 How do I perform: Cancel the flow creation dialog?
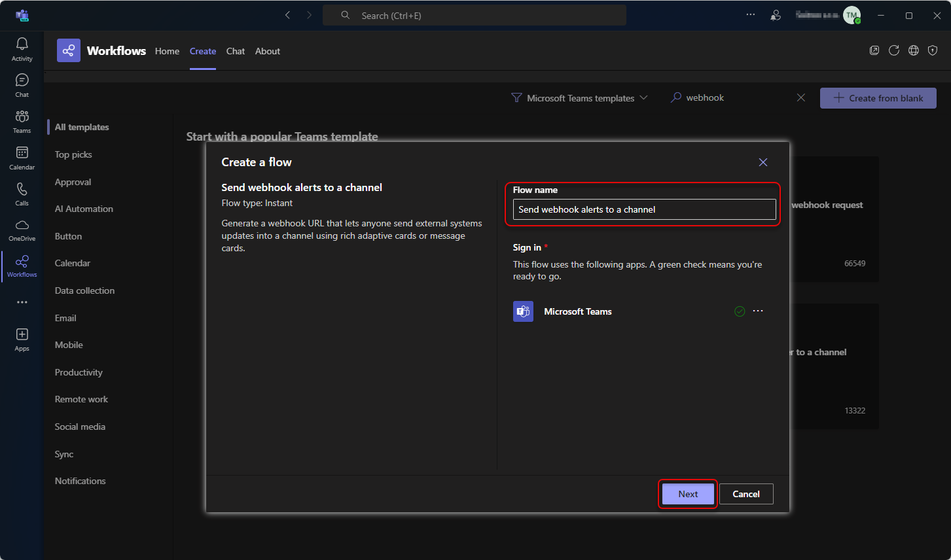(745, 494)
